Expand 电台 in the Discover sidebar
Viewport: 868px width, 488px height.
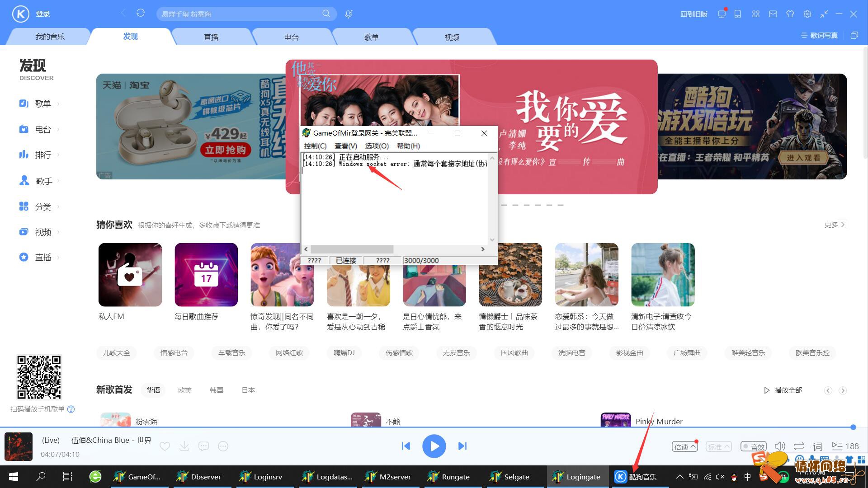40,129
